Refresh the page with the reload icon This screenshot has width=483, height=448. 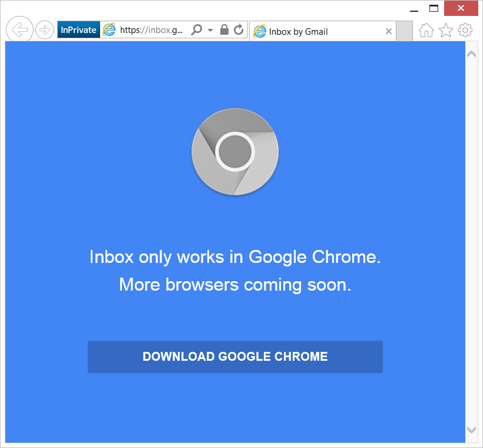[x=239, y=29]
